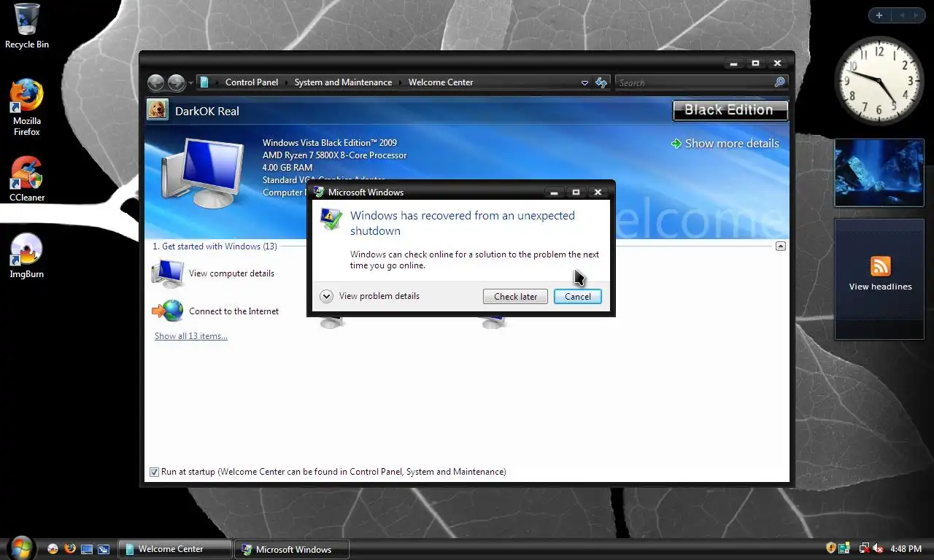Screen dimensions: 934x560
Task: Open the Mozilla Firefox desktop shortcut
Action: pos(26,108)
